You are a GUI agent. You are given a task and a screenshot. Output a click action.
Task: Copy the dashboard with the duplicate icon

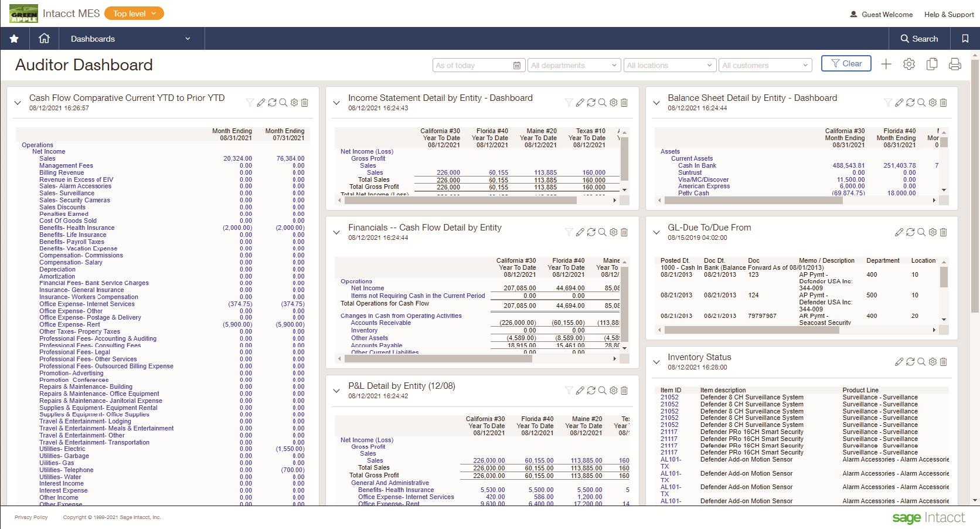point(932,65)
